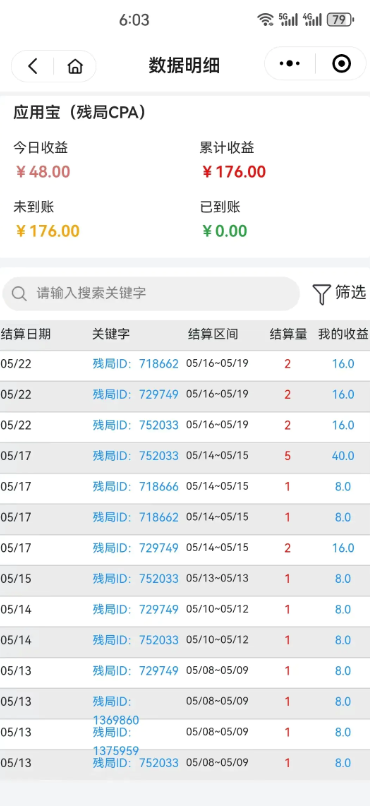Tap the Wi-Fi status icon
The width and height of the screenshot is (370, 806).
(265, 20)
